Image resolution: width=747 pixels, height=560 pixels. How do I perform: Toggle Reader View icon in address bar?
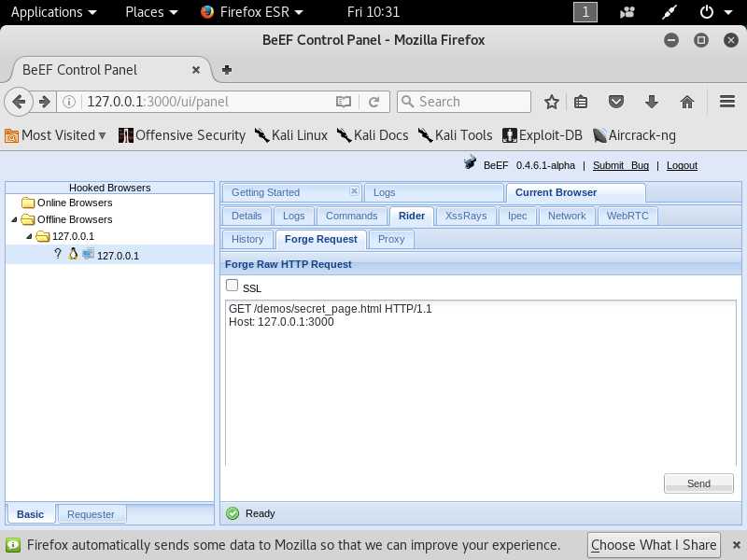(x=343, y=102)
